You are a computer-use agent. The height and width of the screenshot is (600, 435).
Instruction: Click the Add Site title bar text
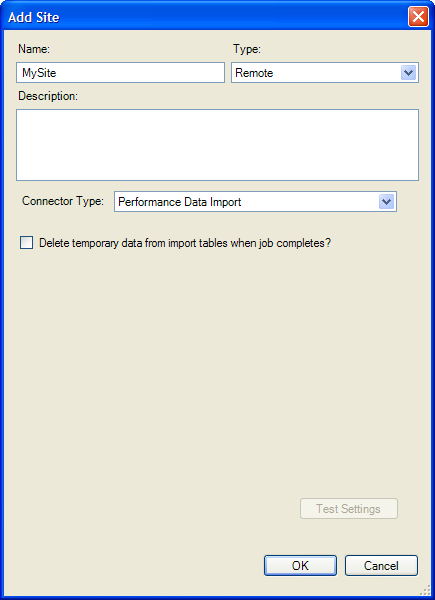[34, 18]
